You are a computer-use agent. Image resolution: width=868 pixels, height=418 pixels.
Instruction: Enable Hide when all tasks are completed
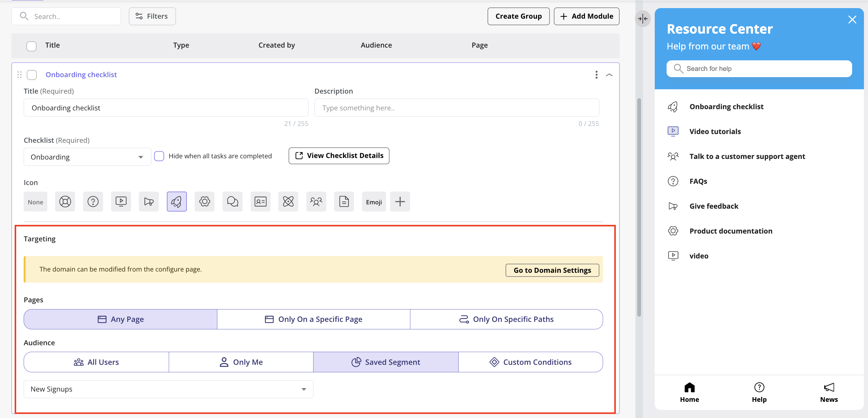point(159,156)
